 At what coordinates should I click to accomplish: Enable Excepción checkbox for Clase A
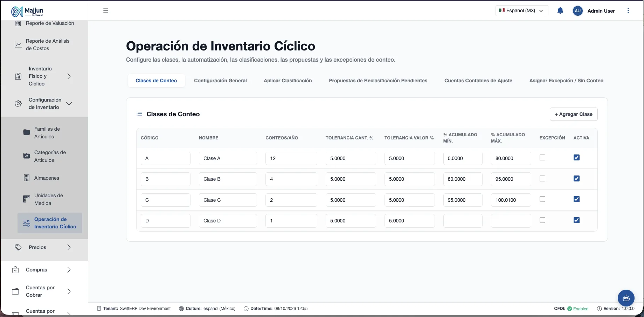[542, 158]
